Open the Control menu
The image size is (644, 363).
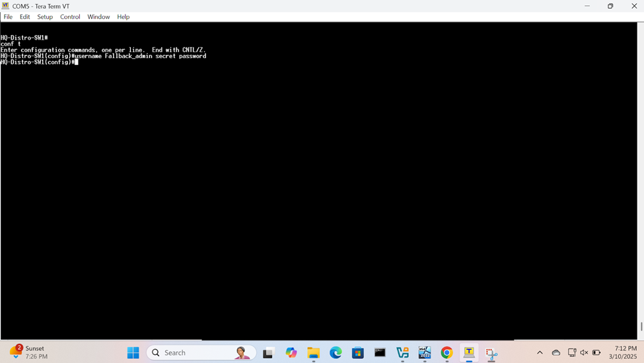pyautogui.click(x=70, y=17)
